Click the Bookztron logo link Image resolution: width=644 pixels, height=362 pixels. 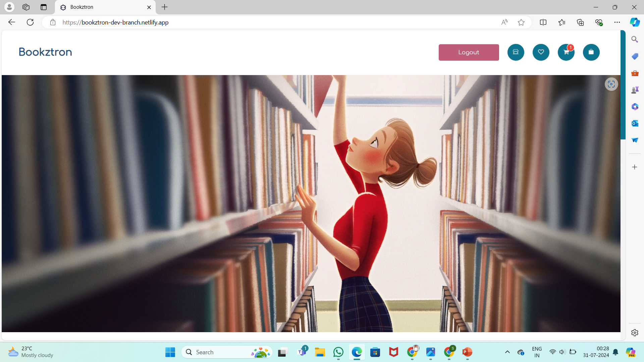pos(45,52)
